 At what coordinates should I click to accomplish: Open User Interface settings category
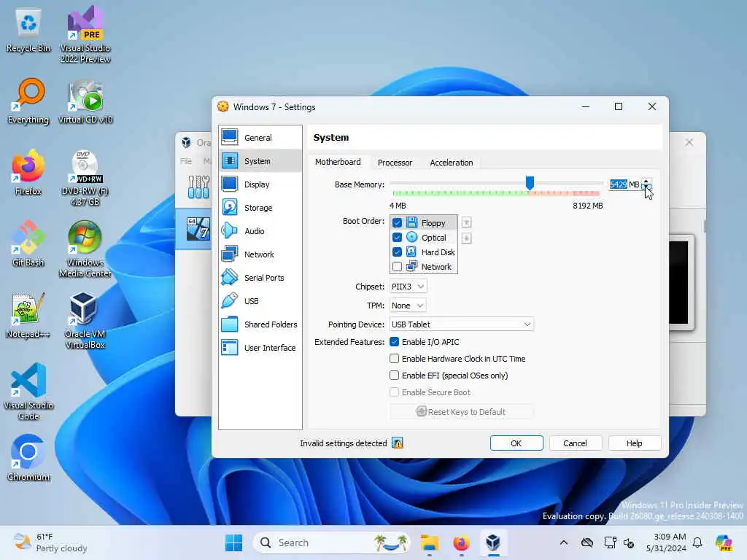pyautogui.click(x=260, y=348)
